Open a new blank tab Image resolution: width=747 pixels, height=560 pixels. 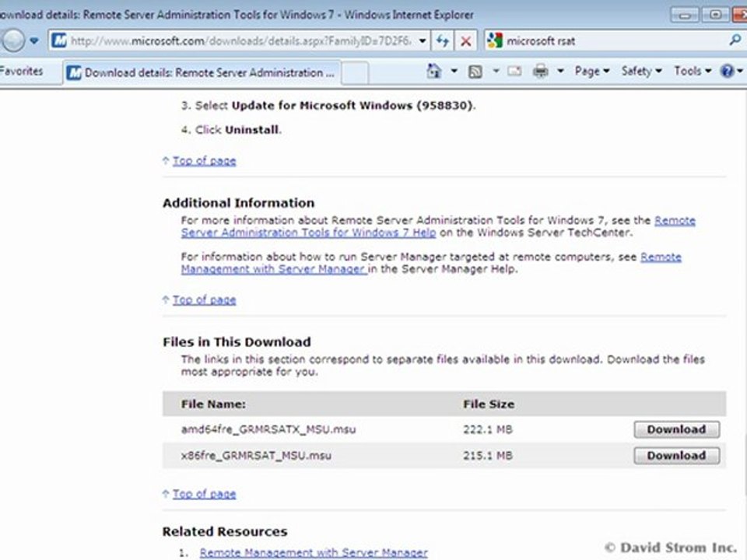coord(355,73)
